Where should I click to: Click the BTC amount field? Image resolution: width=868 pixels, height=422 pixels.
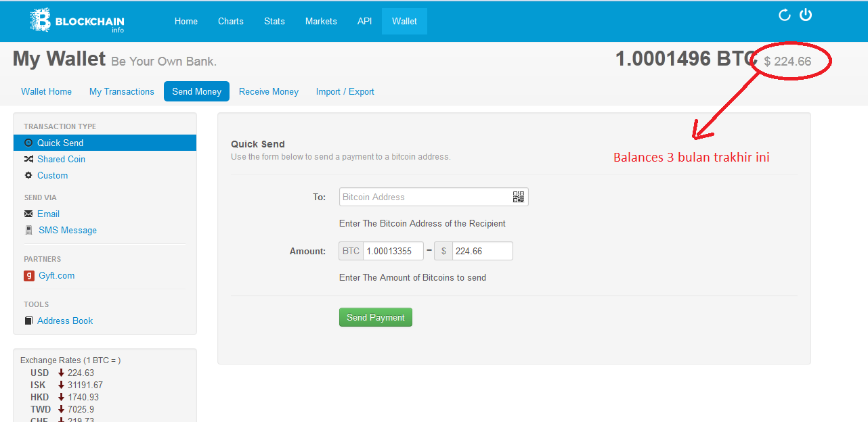tap(393, 251)
